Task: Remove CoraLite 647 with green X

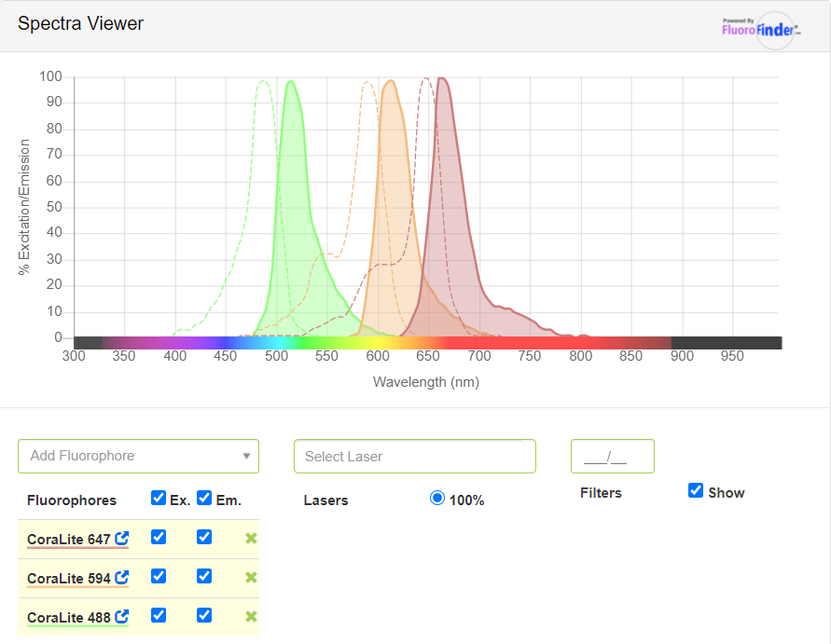Action: point(251,539)
